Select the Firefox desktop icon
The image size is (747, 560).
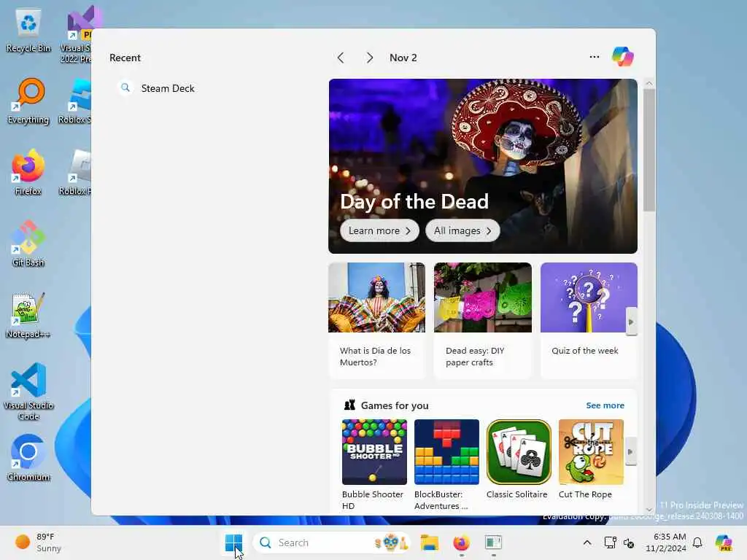pyautogui.click(x=28, y=172)
